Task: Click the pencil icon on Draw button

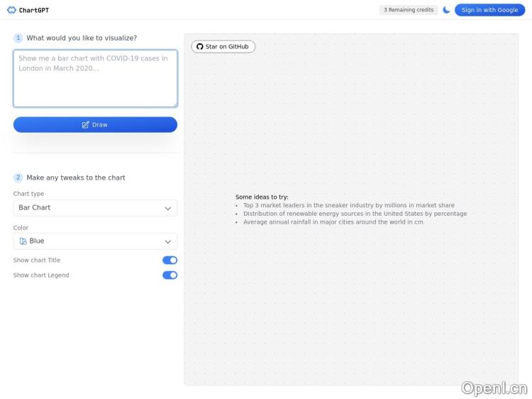Action: 86,125
